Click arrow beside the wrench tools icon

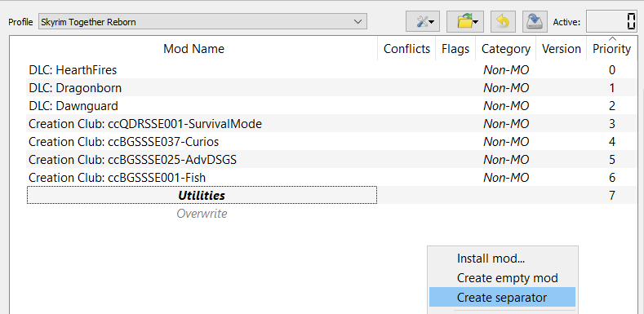(432, 23)
